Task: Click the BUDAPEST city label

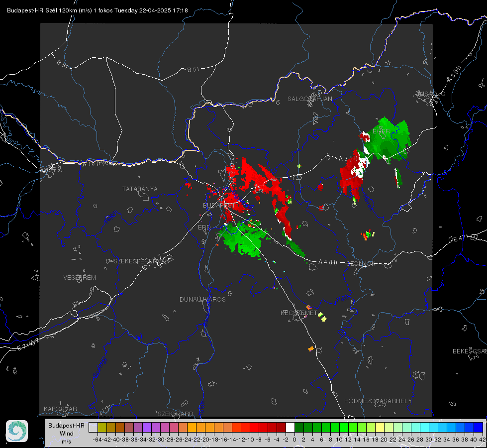Action: 219,205
